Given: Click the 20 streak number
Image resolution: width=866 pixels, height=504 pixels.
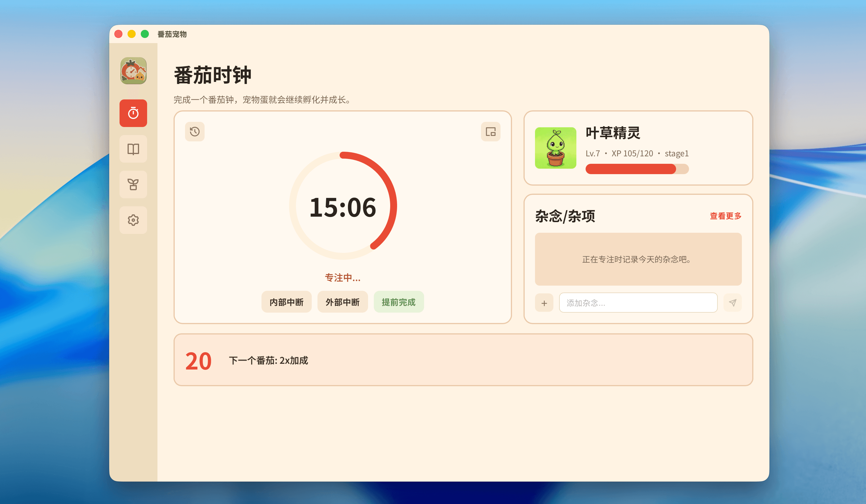Looking at the screenshot, I should point(198,361).
